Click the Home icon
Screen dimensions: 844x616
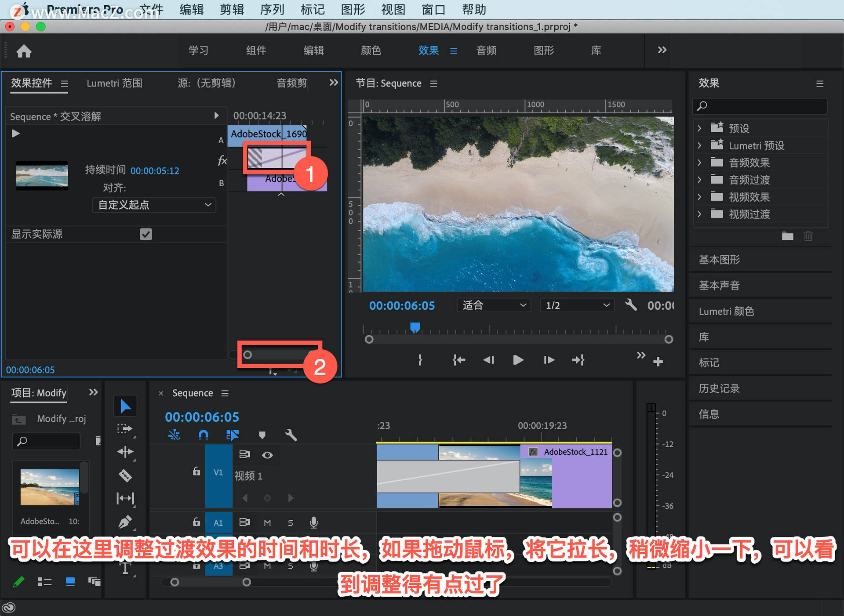[24, 51]
